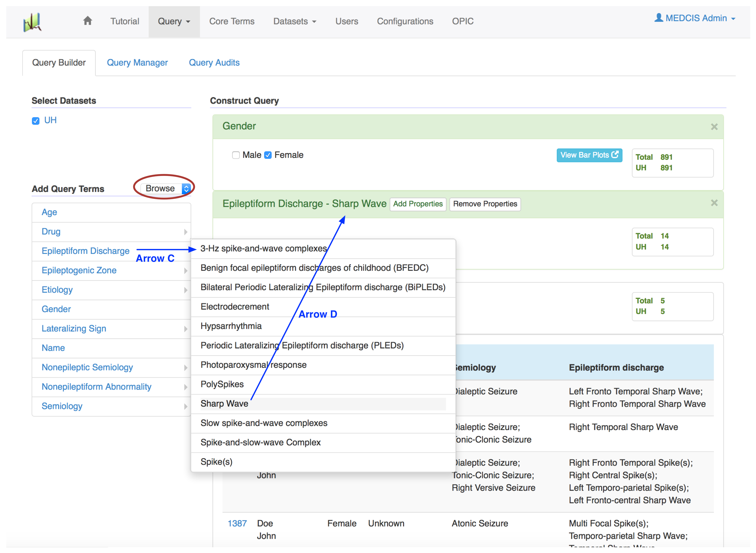Expand the Etiology submenu arrow
This screenshot has height=553, width=756.
(185, 290)
